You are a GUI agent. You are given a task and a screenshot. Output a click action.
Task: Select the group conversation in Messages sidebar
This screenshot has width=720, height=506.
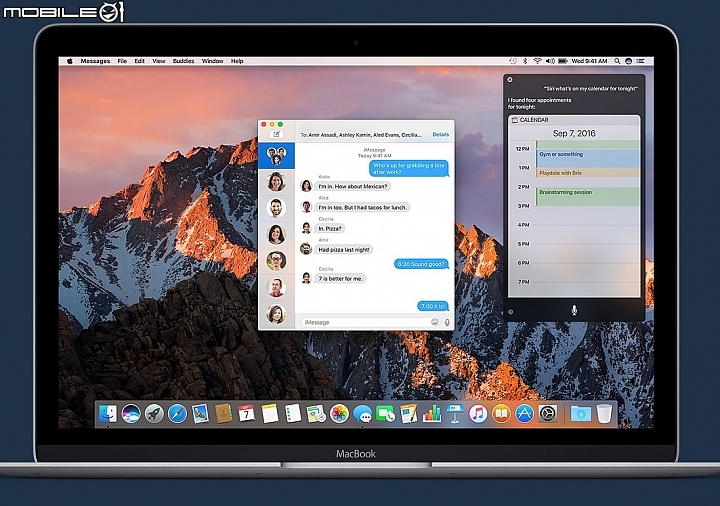(x=276, y=156)
